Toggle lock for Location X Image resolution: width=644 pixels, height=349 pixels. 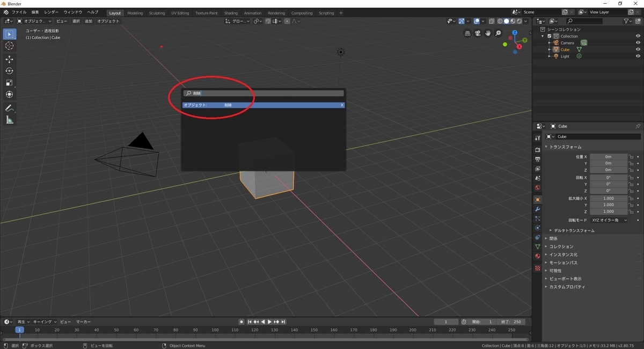click(631, 157)
